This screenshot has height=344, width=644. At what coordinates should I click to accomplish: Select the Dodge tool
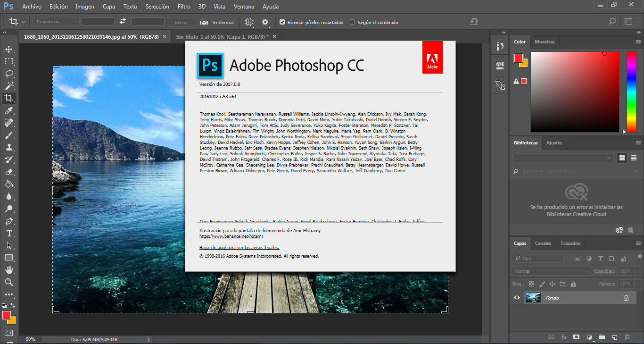tap(8, 209)
